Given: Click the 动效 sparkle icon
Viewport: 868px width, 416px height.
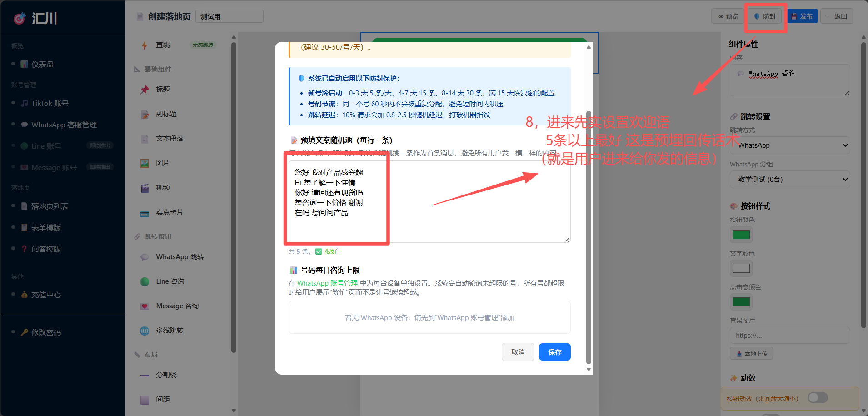Looking at the screenshot, I should [733, 378].
